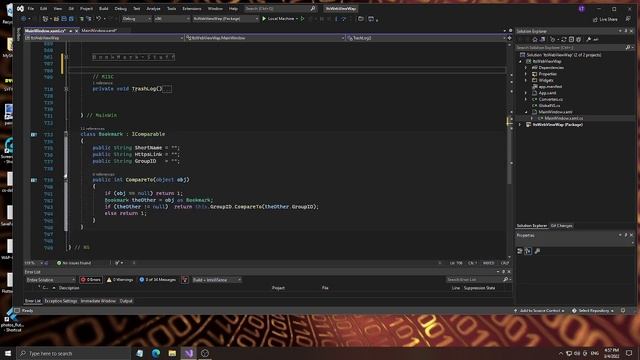
Task: Click the search magnifier icon in the title bar
Action: (313, 9)
